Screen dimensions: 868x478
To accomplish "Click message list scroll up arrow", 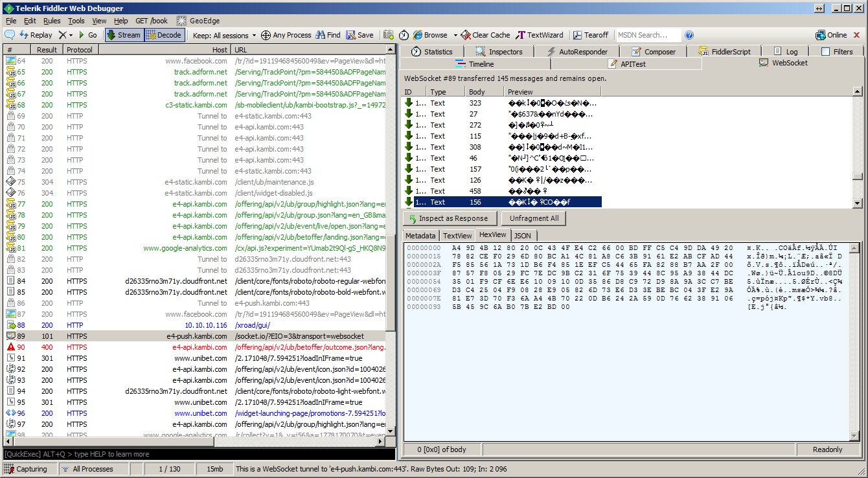I will click(858, 92).
